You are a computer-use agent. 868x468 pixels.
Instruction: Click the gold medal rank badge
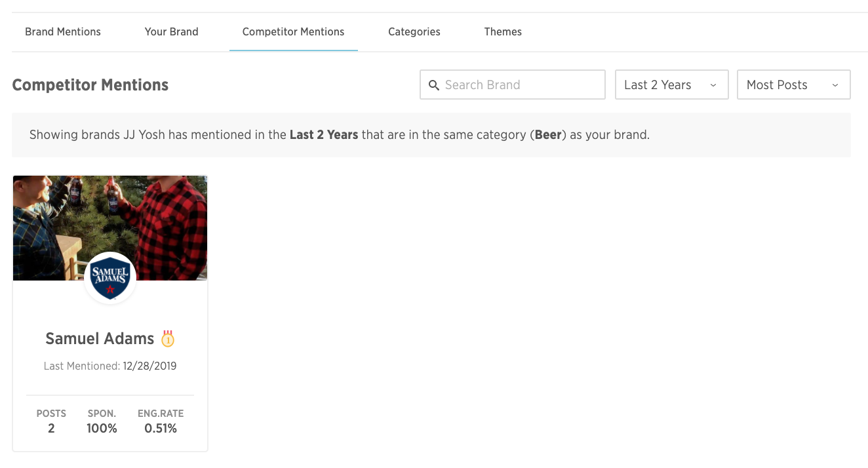pyautogui.click(x=168, y=339)
